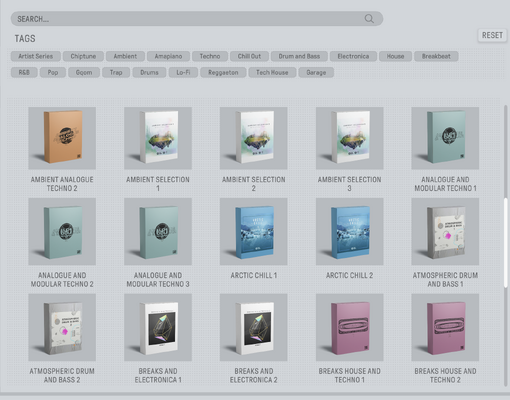Viewport: 510px width, 400px height.
Task: Pick the Ambient Selection 2 pack cover
Action: pos(254,138)
